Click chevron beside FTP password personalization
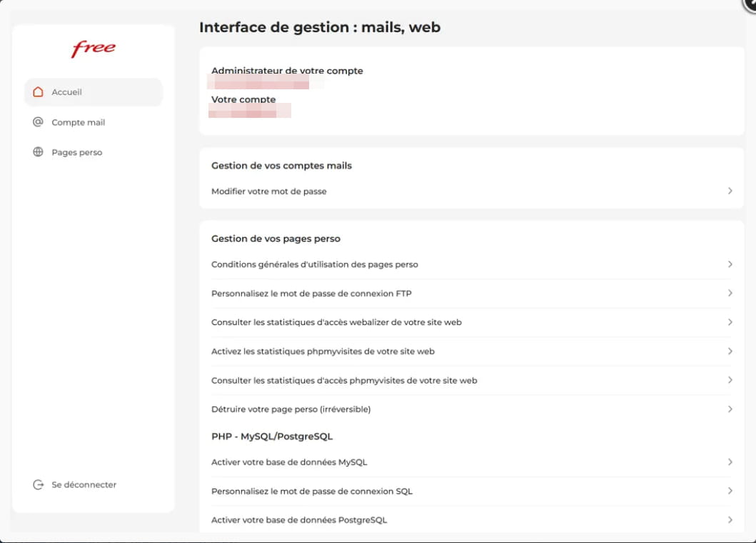756x543 pixels. point(730,293)
